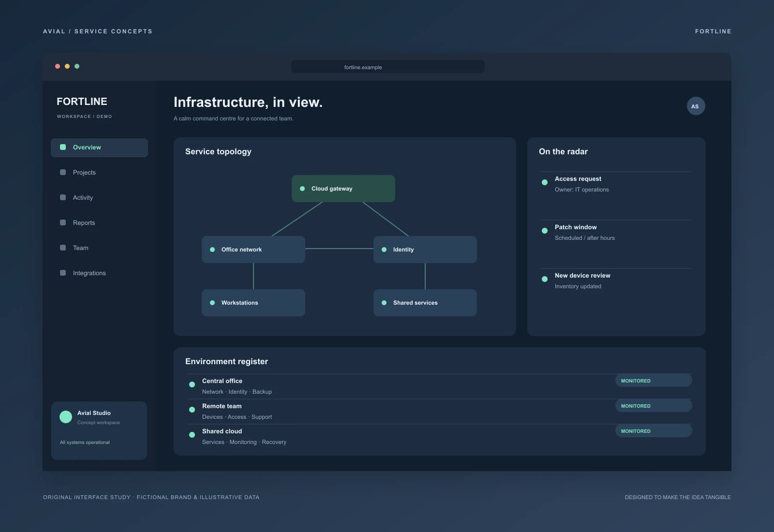The image size is (774, 532).
Task: Click the status dot beside Remote team
Action: click(x=192, y=410)
